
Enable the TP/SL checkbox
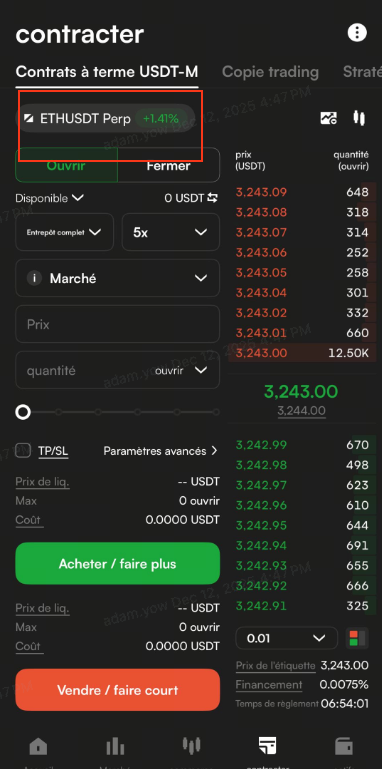23,450
